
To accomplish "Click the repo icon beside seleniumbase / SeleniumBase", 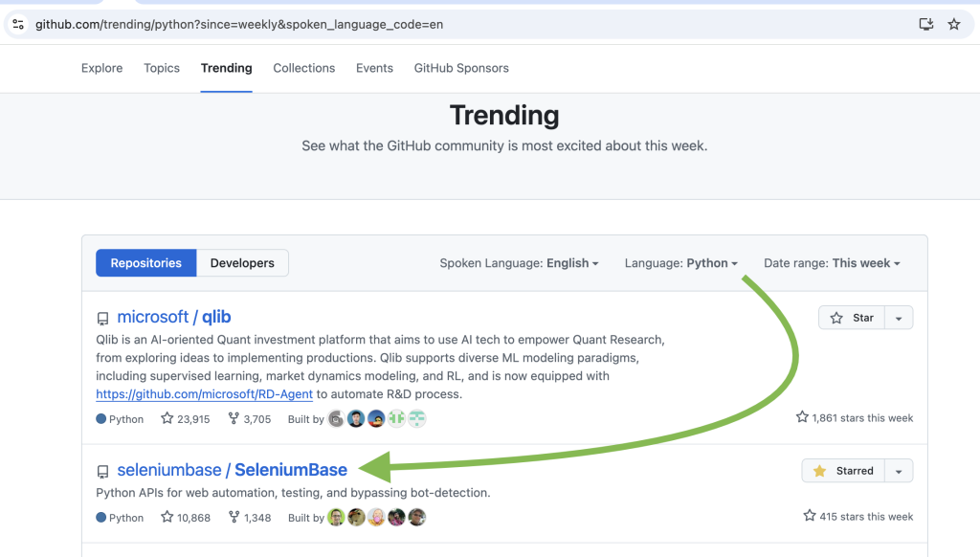I will (103, 472).
